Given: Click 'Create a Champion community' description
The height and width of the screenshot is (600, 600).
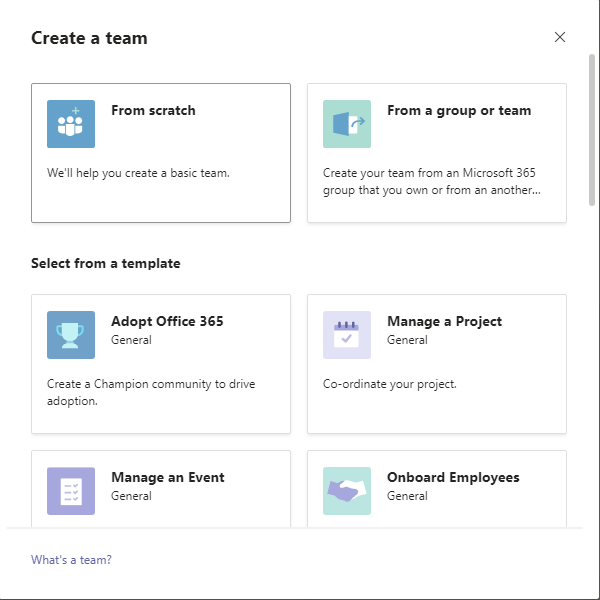Looking at the screenshot, I should (x=151, y=392).
